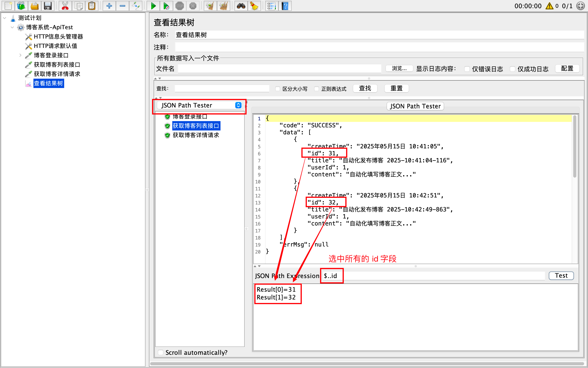Image resolution: width=588 pixels, height=368 pixels.
Task: Click the 配置 configure button
Action: [567, 68]
